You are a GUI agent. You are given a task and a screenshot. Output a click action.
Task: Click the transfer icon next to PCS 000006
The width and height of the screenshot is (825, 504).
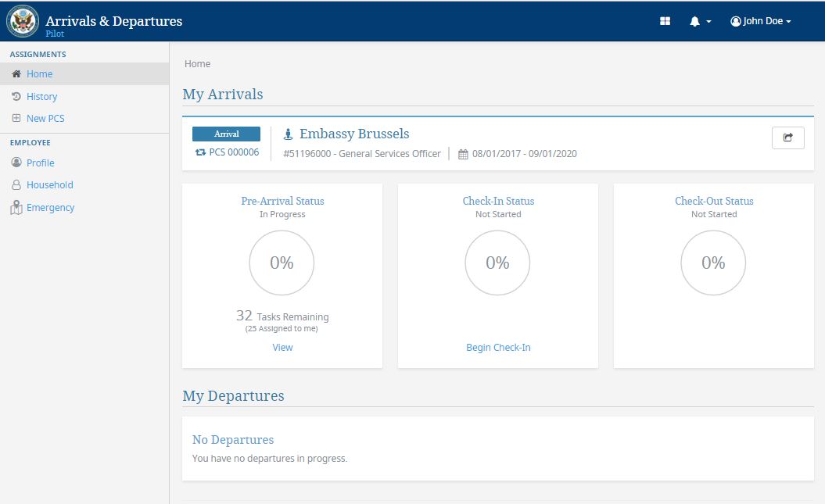point(200,152)
